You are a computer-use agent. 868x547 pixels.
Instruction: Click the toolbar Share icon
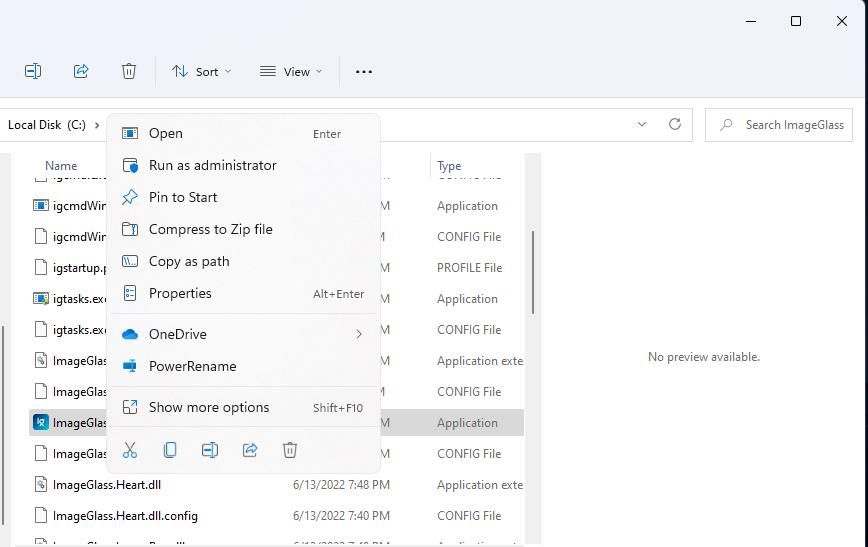pyautogui.click(x=81, y=71)
